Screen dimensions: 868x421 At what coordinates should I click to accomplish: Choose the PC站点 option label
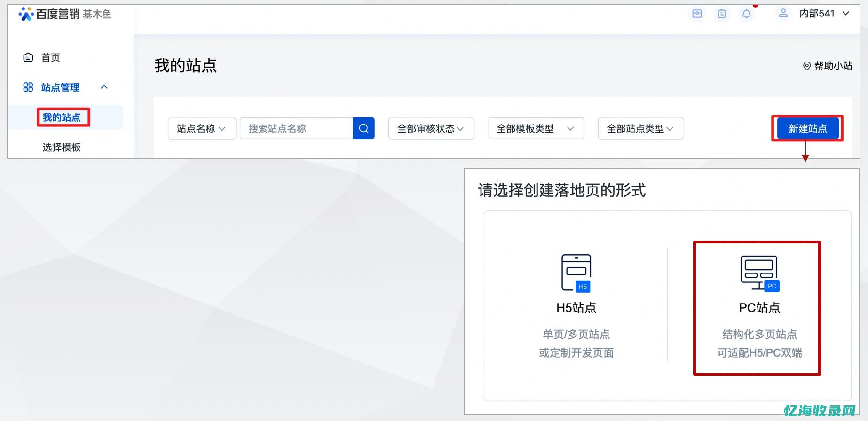point(759,308)
